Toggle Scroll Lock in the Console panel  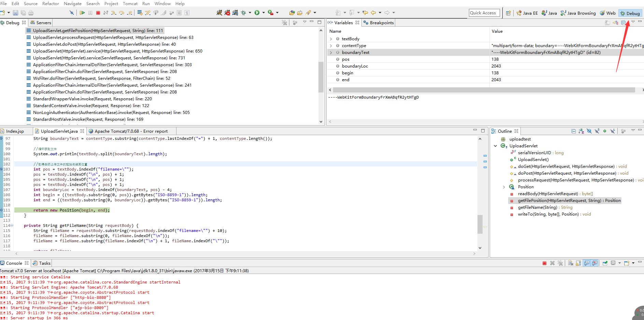578,263
